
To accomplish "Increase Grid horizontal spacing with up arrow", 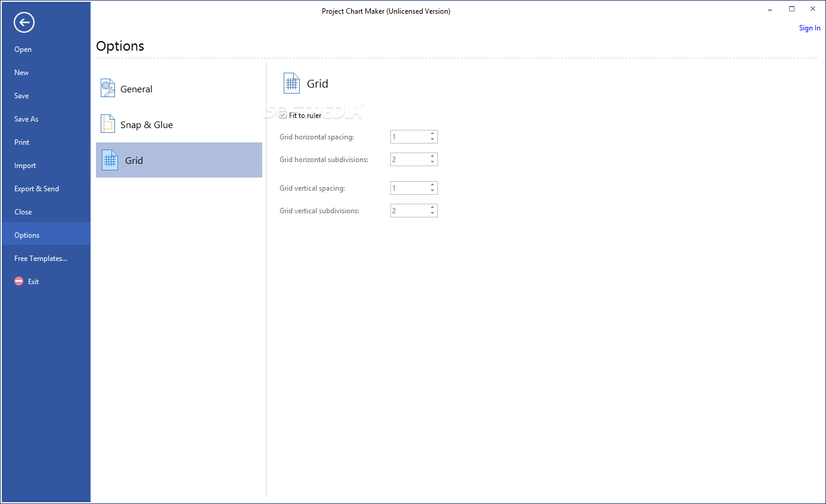I will pyautogui.click(x=432, y=134).
